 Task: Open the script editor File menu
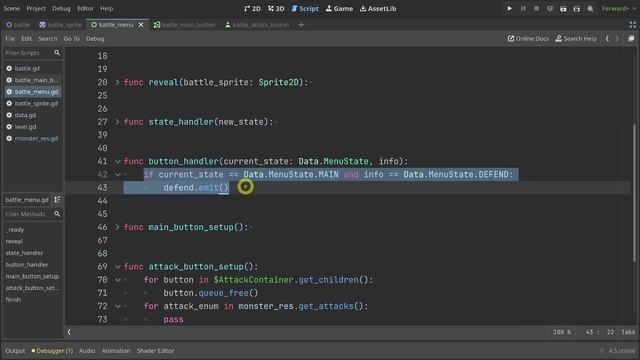[x=10, y=38]
